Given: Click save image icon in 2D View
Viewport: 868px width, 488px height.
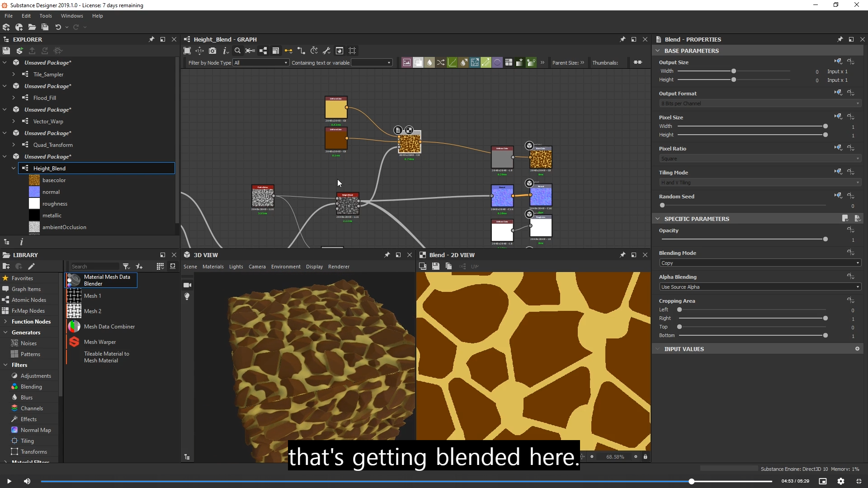Looking at the screenshot, I should [435, 267].
